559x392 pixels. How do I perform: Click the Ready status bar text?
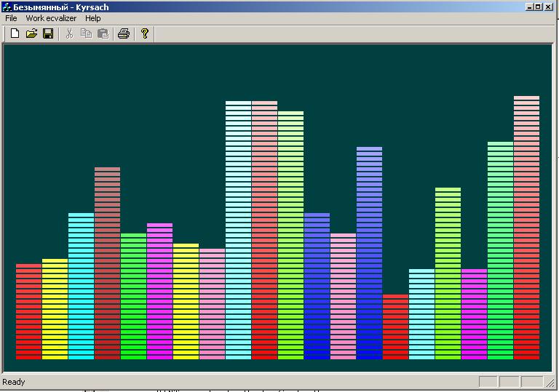coord(14,382)
